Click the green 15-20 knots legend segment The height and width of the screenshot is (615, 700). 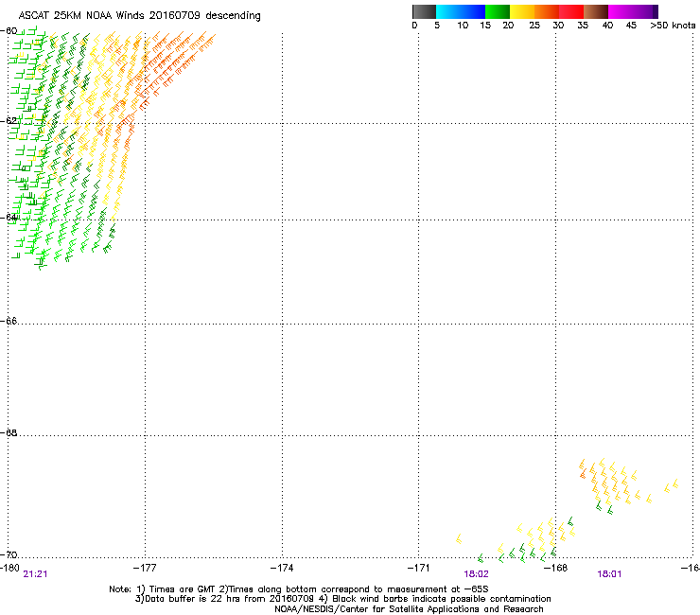coord(498,11)
